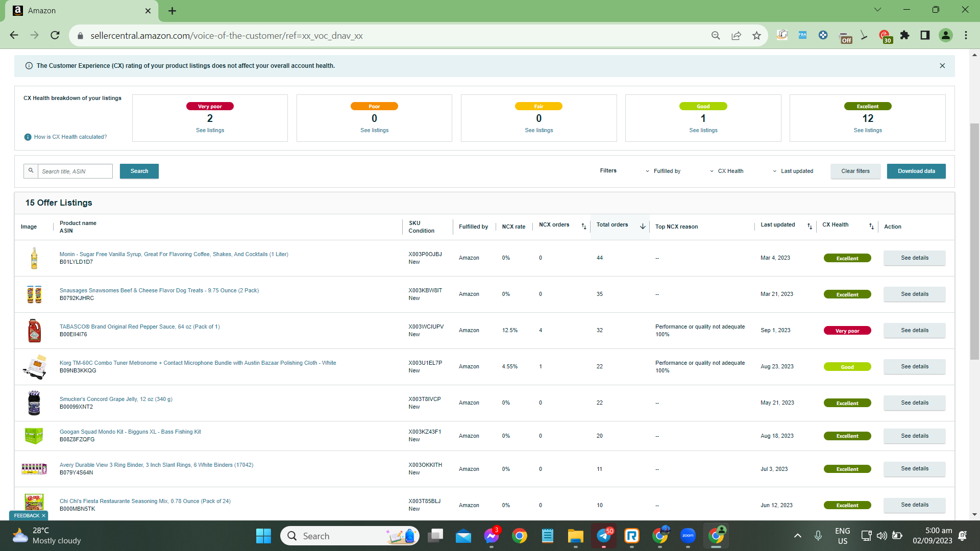Open clock and date in system tray

[x=932, y=536]
